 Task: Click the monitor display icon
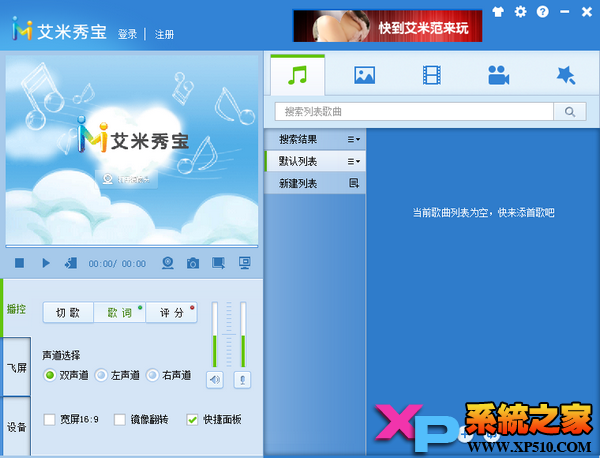tap(245, 263)
